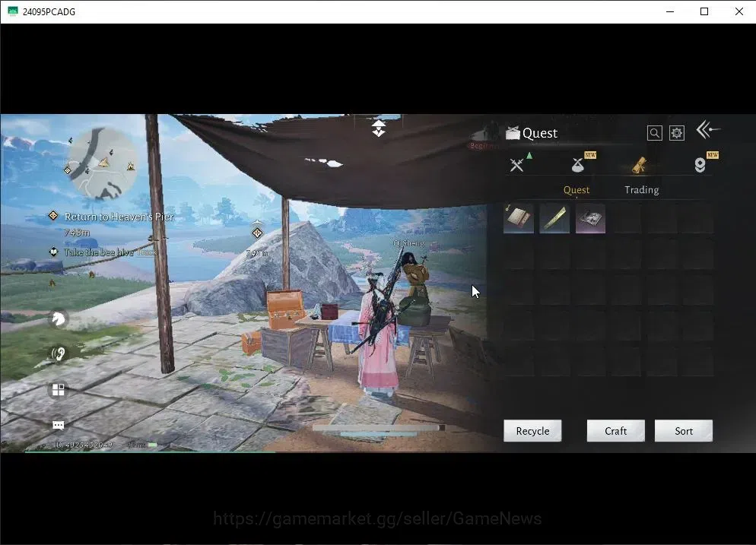Expand the top center double-arrow toggle
Screen dimensions: 756x545
coord(379,128)
